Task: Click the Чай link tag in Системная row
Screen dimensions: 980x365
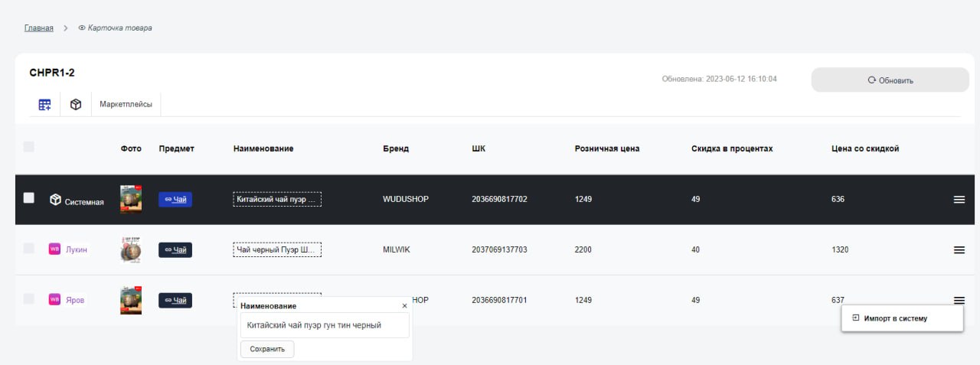Action: point(175,200)
